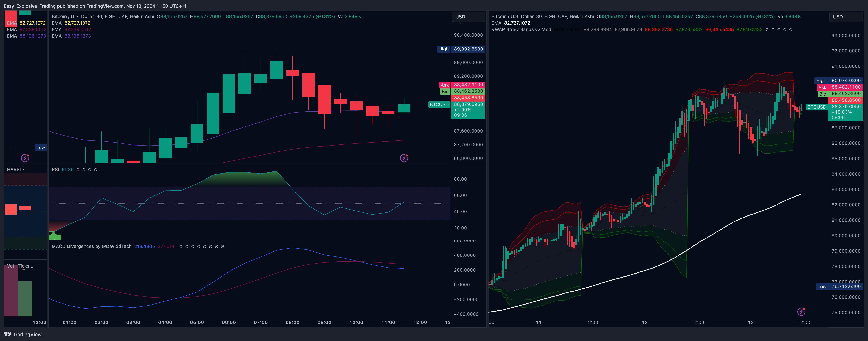This screenshot has height=341, width=868.
Task: Click the VWAP value 88,289.8994
Action: 598,30
